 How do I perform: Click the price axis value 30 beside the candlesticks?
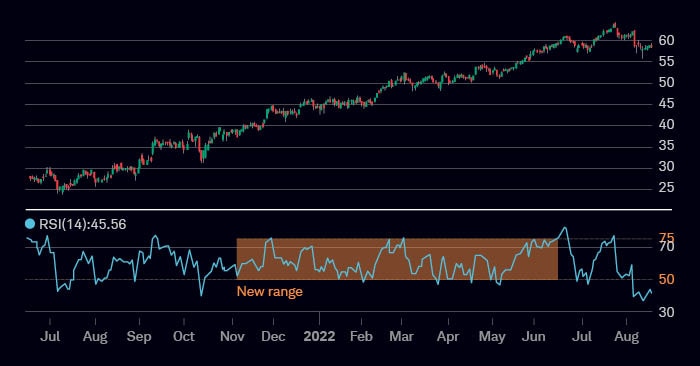click(666, 166)
